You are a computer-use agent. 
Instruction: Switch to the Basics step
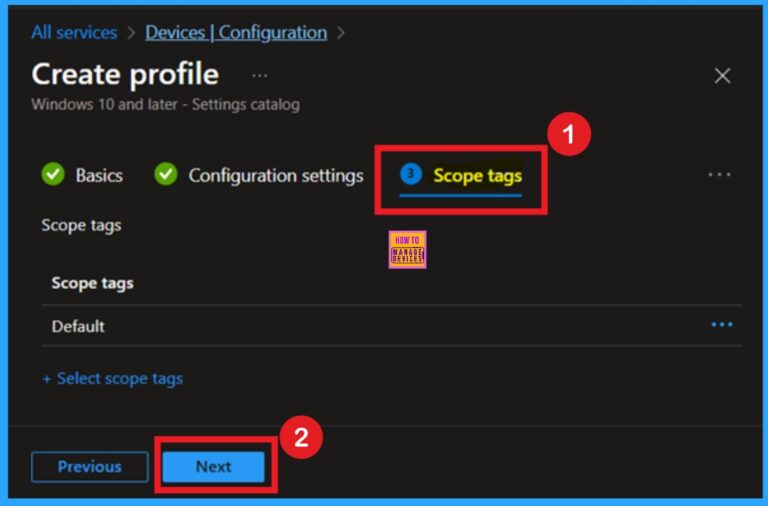tap(82, 175)
